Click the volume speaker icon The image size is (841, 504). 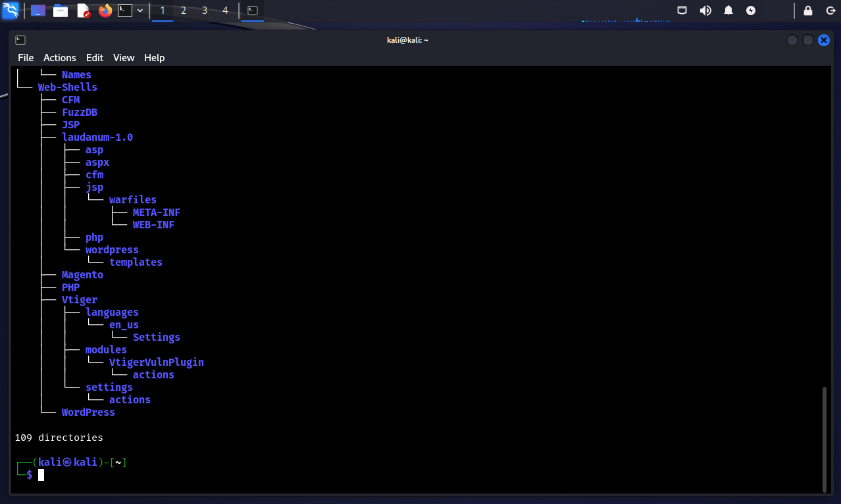pos(705,11)
